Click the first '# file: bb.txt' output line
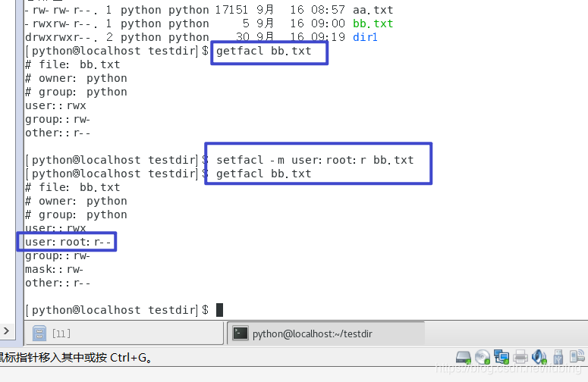This screenshot has height=382, width=588. 72,64
